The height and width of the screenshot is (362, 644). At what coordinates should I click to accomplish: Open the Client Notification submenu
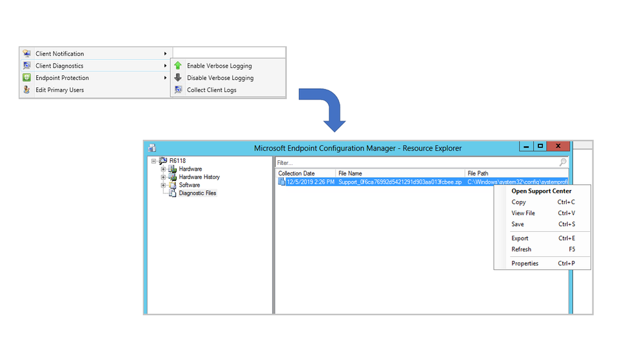click(96, 53)
